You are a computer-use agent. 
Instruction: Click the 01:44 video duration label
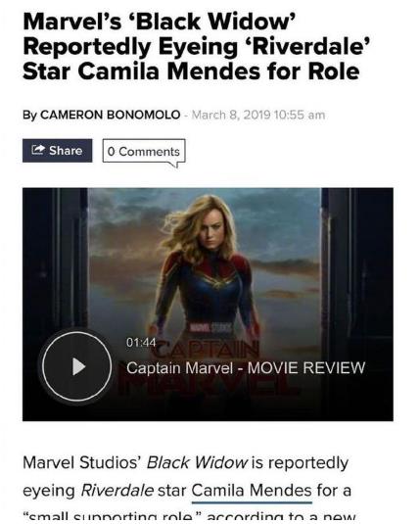click(141, 343)
